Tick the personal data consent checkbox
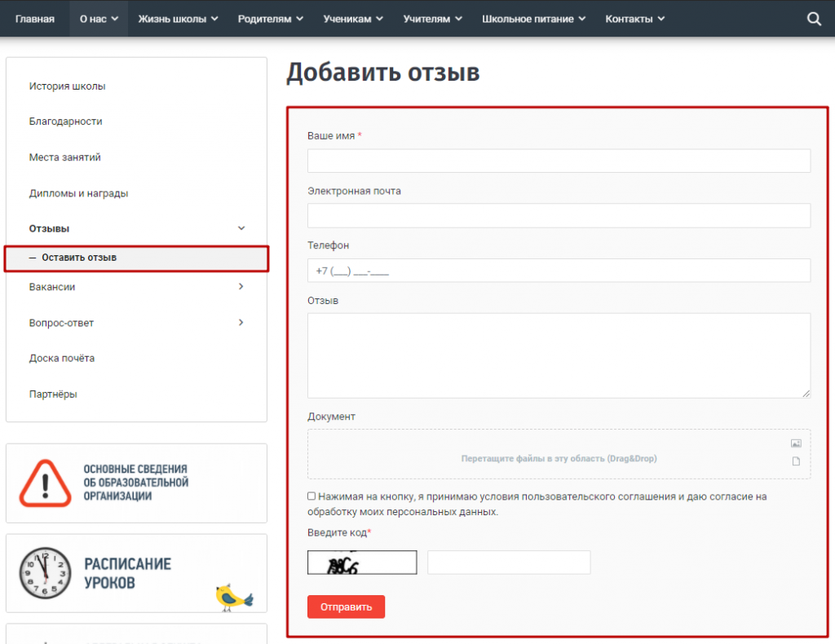 click(x=311, y=496)
